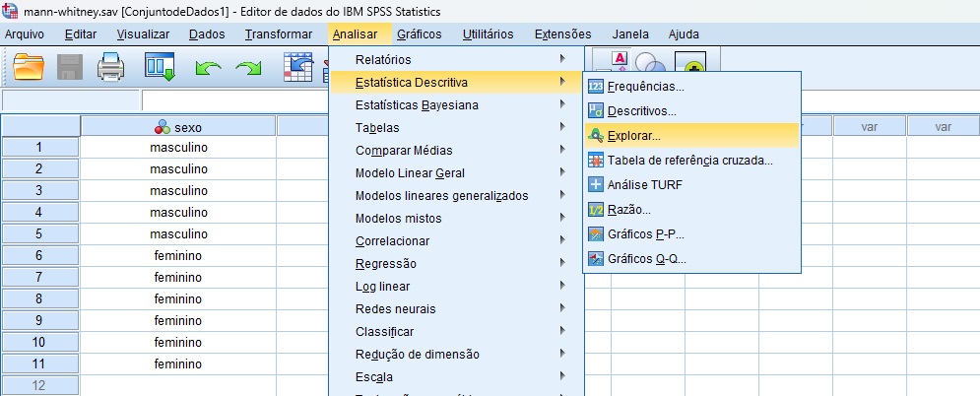
Task: Select Tabela de referência cruzada... entry
Action: pos(691,161)
